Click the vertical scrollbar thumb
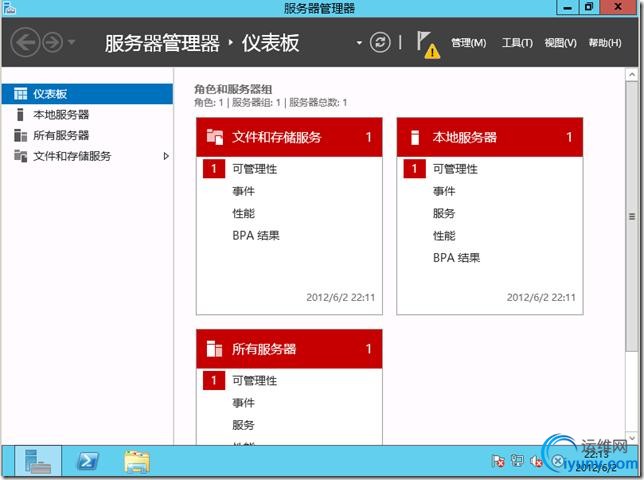Screen dimensions: 644x480 (632, 216)
